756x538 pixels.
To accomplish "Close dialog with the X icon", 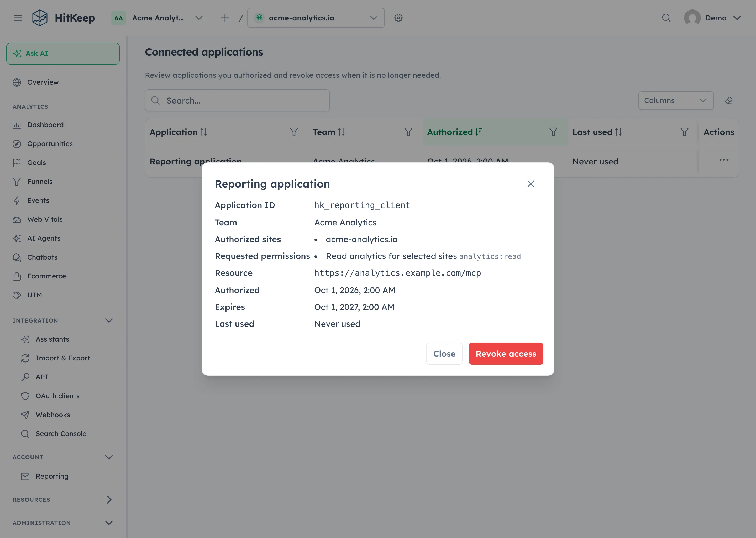I will [531, 184].
